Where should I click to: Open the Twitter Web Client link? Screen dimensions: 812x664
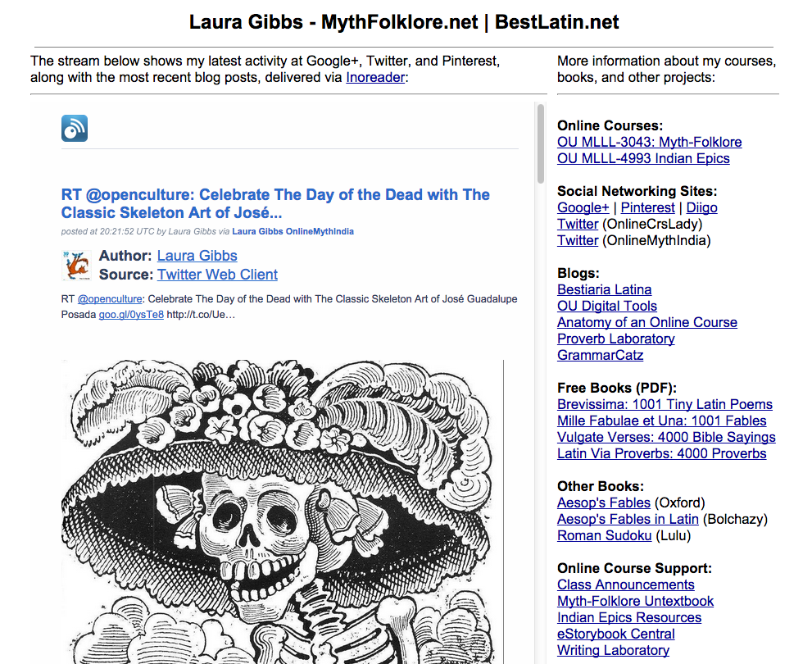[x=217, y=275]
